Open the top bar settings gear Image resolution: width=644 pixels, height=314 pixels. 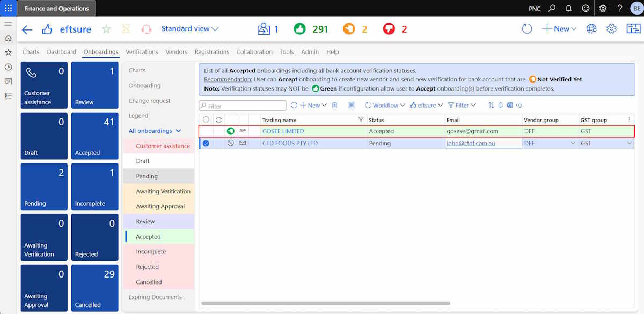click(603, 8)
